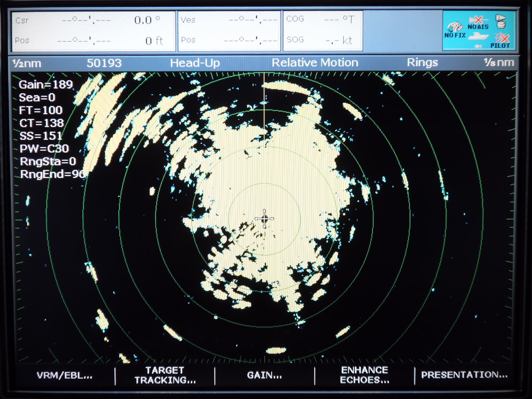Click the RngEnd=96 readout
532x399 pixels.
(53, 174)
